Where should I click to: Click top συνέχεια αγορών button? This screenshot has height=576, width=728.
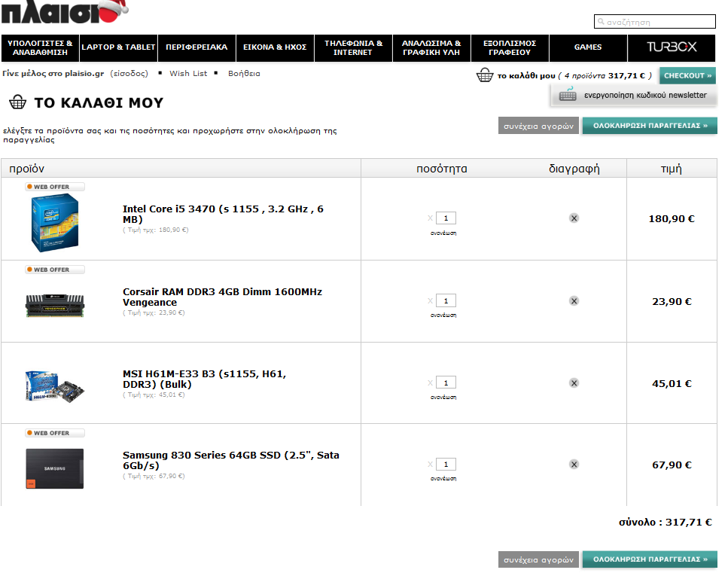tap(538, 126)
